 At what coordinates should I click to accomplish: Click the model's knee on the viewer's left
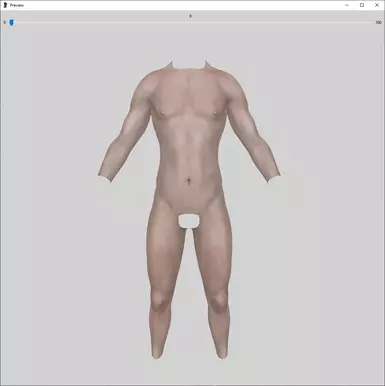[x=159, y=299]
